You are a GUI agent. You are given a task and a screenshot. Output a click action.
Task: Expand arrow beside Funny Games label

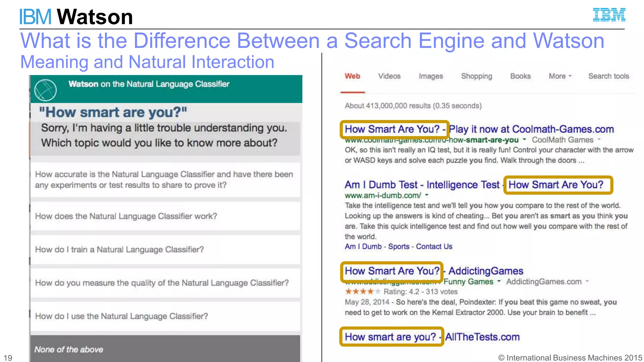[499, 281]
